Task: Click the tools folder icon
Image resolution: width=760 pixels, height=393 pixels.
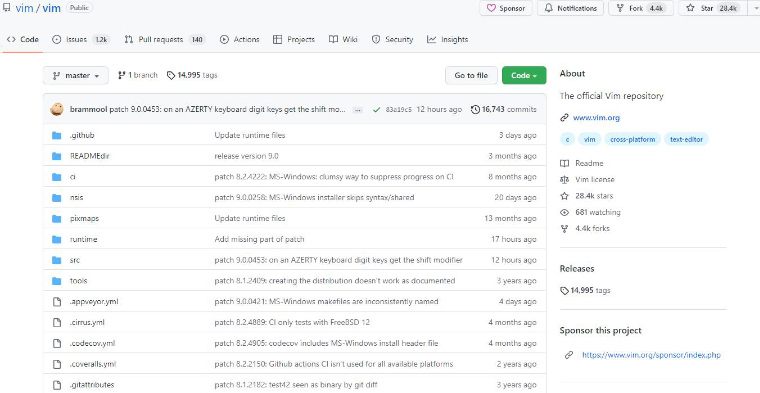Action: tap(57, 281)
